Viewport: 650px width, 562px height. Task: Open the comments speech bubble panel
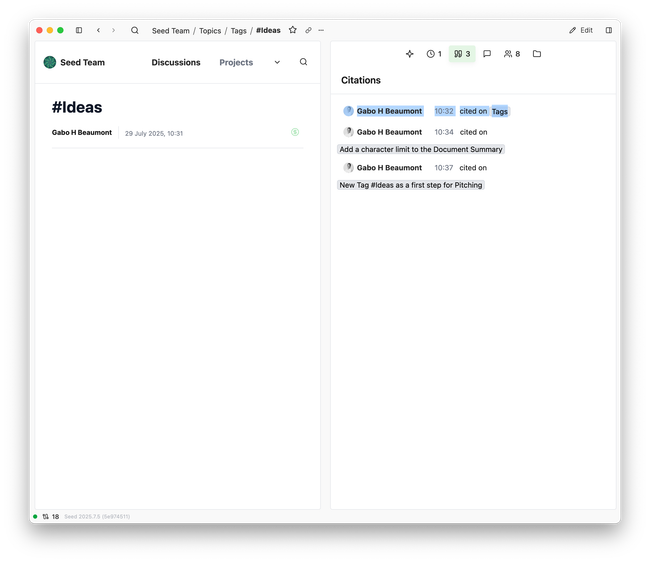click(x=487, y=54)
